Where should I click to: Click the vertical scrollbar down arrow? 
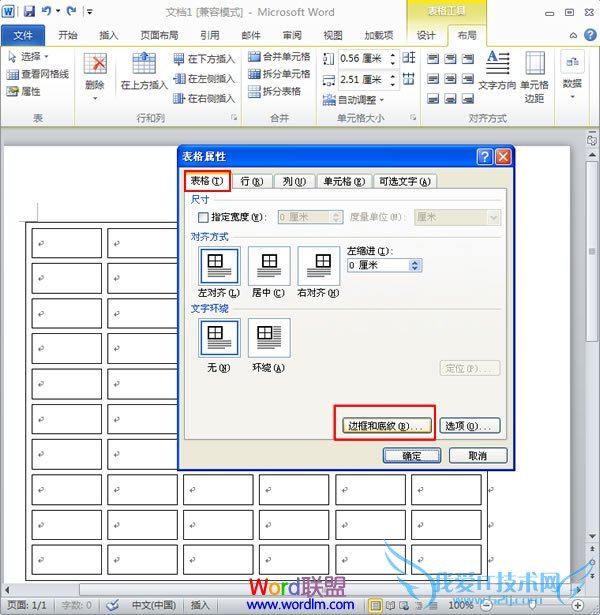(x=592, y=536)
